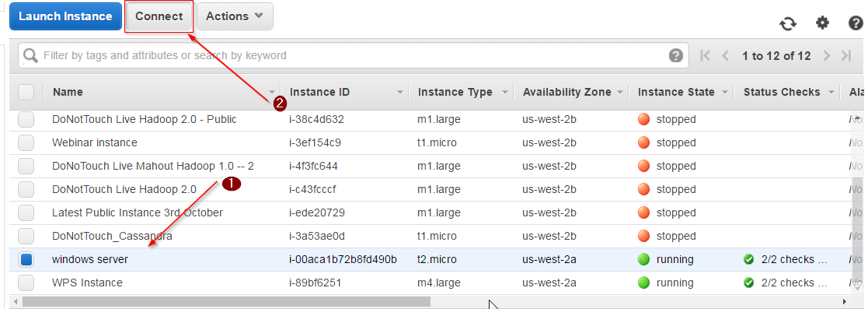Open Instance State column filter arrow
This screenshot has height=309, width=868.
724,92
